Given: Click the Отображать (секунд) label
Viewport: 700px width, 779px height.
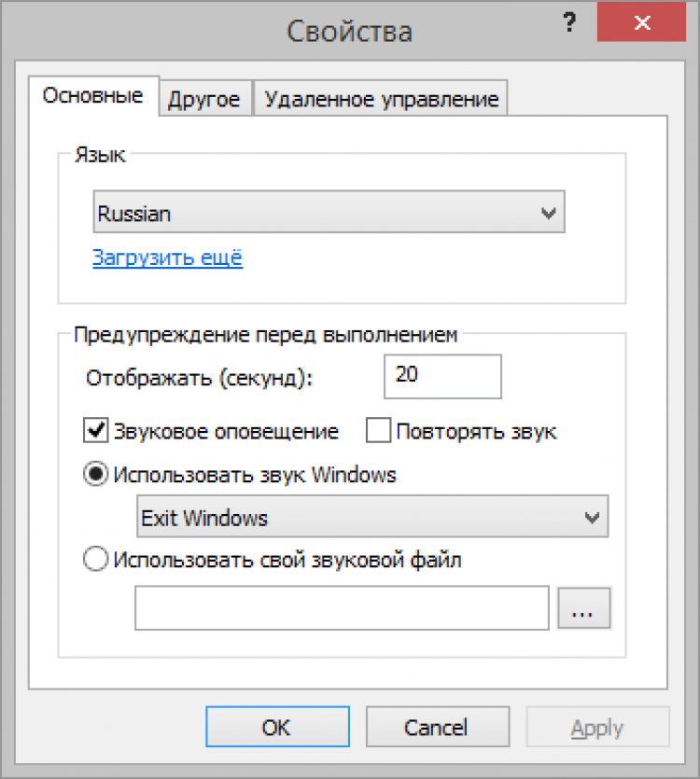Looking at the screenshot, I should 200,378.
